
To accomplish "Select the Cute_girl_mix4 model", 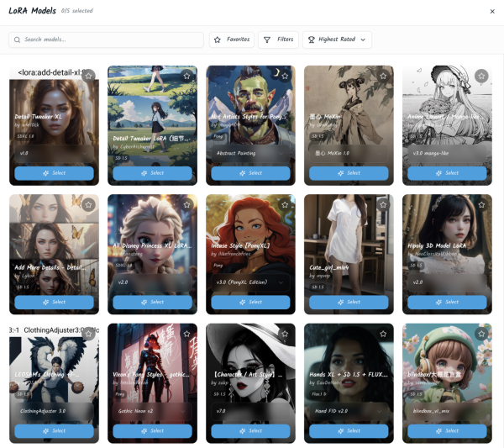I will 349,302.
